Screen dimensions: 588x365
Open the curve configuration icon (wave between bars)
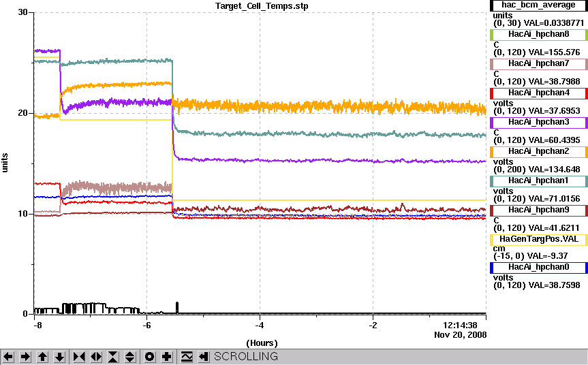coord(187,356)
